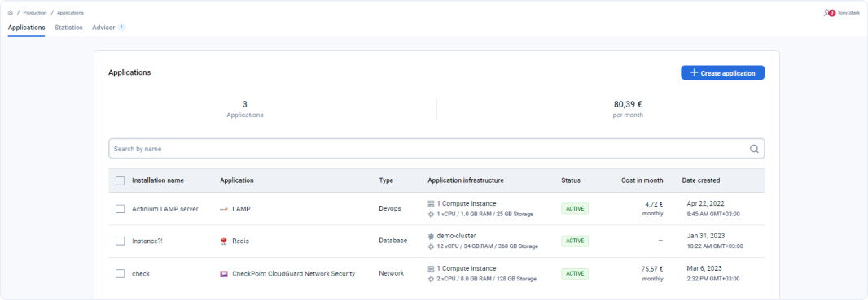Click the Redis application logo icon

224,241
